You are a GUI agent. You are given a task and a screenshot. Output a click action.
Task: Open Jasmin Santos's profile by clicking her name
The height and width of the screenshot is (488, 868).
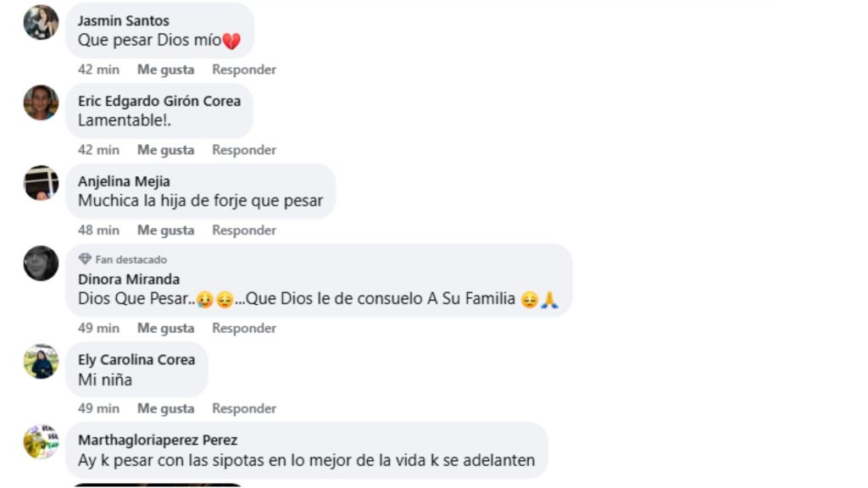(124, 20)
